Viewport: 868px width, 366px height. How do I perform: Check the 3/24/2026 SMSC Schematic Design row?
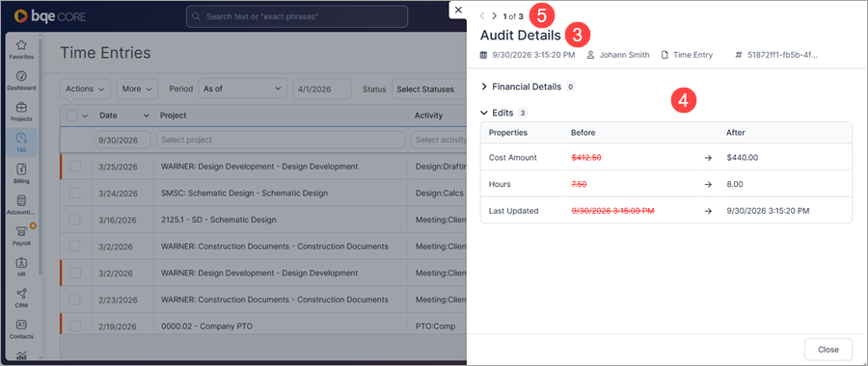pos(75,193)
